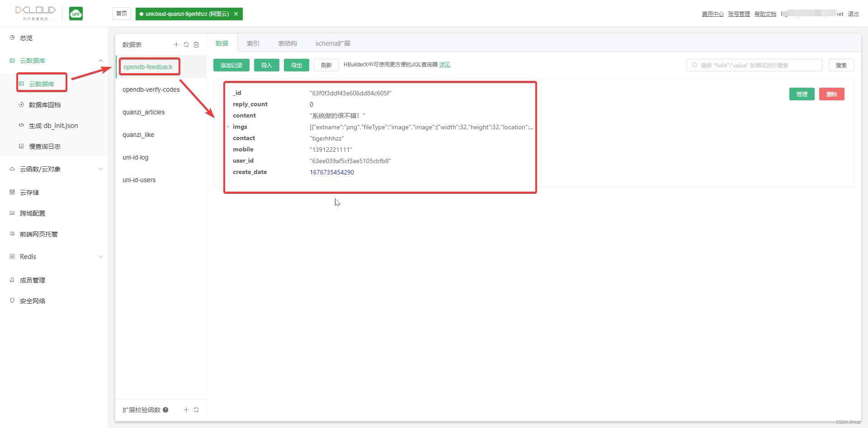The width and height of the screenshot is (868, 428).
Task: Select the quanzi_like table
Action: coord(161,135)
